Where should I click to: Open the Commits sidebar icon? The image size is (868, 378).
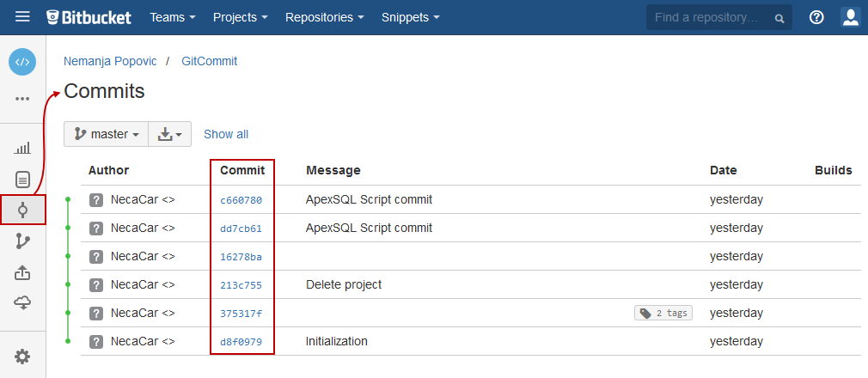click(x=22, y=210)
